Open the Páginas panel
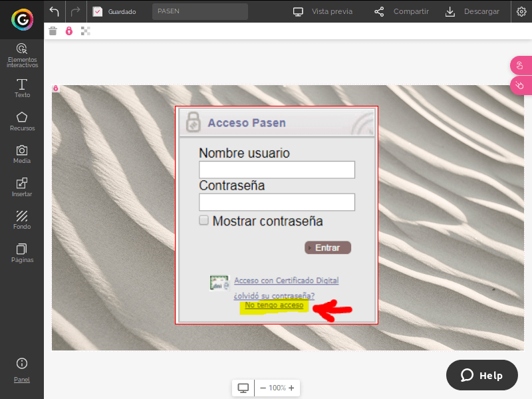The height and width of the screenshot is (399, 532). point(22,253)
